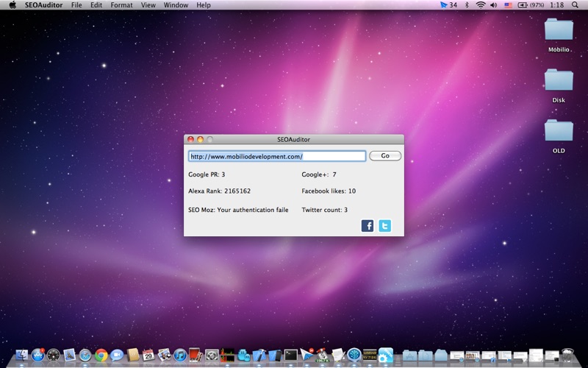Viewport: 588px width, 368px height.
Task: Click the Twitter count: 3 result
Action: 324,210
